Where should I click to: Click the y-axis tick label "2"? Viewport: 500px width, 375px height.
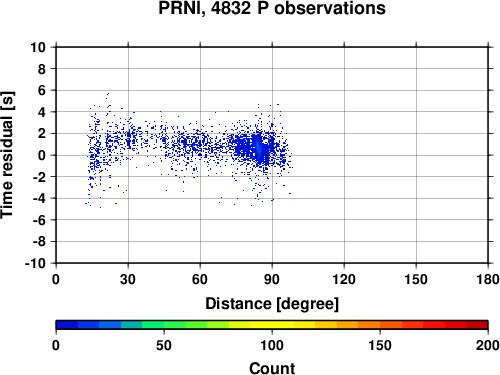click(42, 134)
